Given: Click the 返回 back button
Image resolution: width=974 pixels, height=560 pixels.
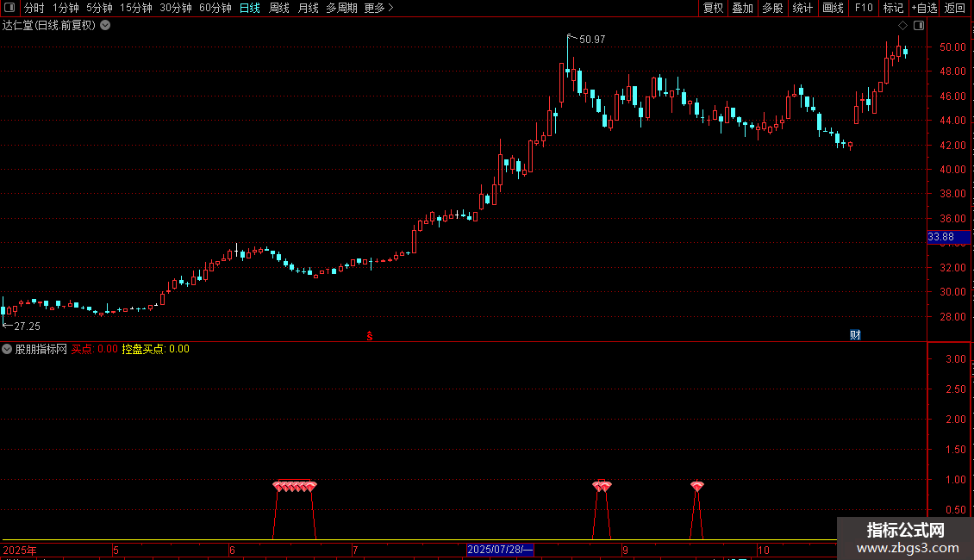Looking at the screenshot, I should coord(955,8).
